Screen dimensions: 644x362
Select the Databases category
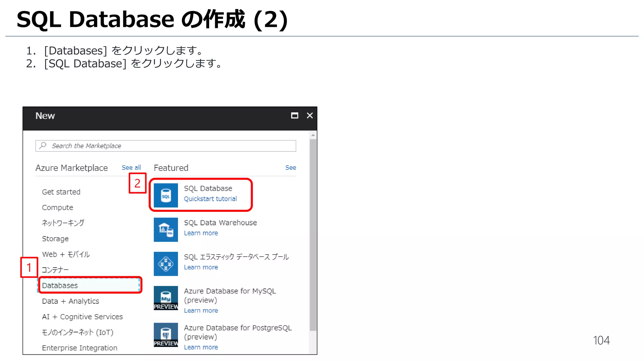pyautogui.click(x=89, y=285)
